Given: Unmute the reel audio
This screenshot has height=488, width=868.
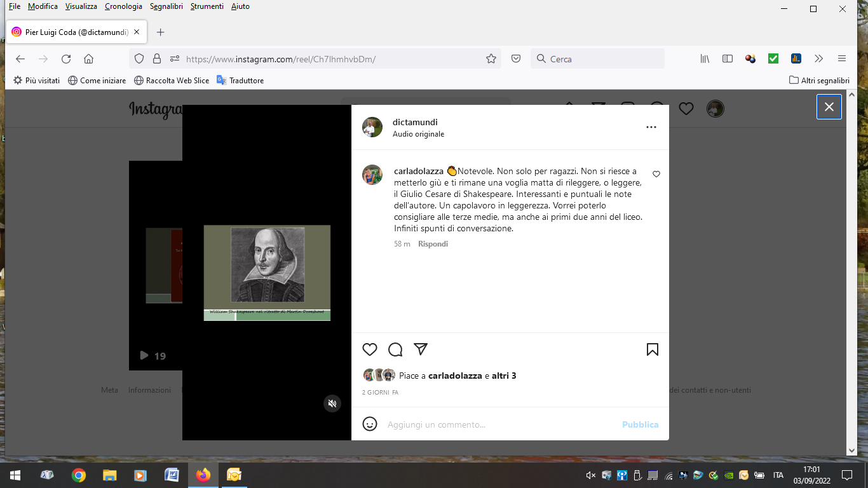Looking at the screenshot, I should [x=332, y=403].
